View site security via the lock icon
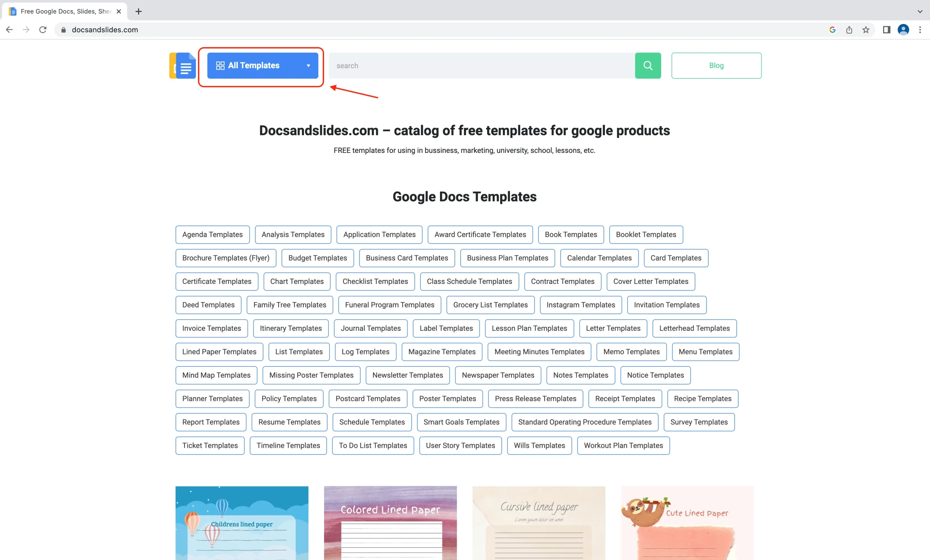This screenshot has height=560, width=930. [x=64, y=30]
